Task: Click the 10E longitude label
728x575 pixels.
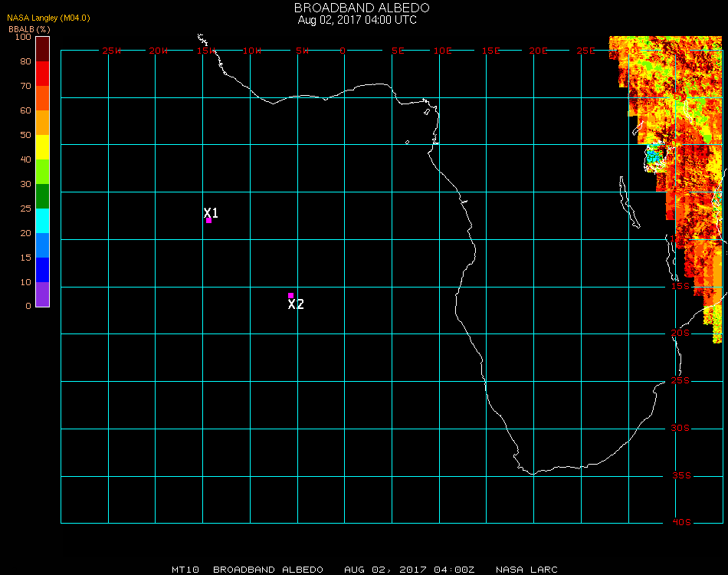Action: (x=442, y=51)
